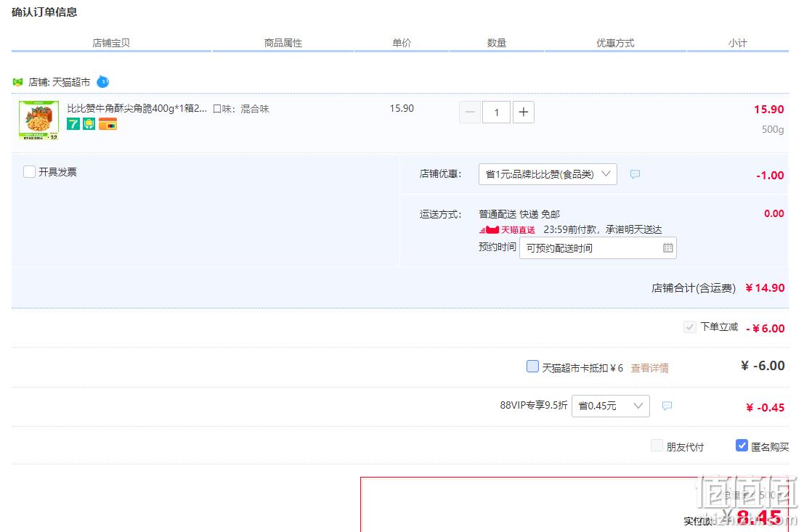Click the 查看详情 link
Viewport: 804px width, 532px height.
649,368
